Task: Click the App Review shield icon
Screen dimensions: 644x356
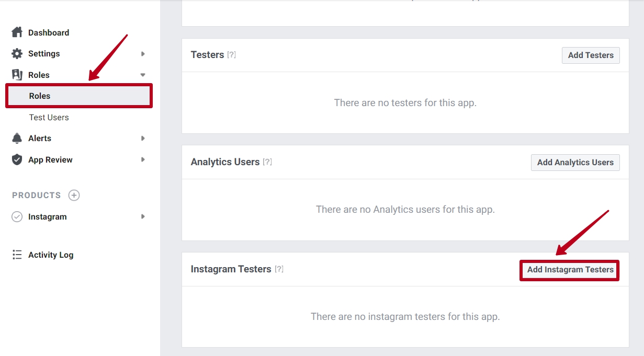Action: [x=16, y=159]
